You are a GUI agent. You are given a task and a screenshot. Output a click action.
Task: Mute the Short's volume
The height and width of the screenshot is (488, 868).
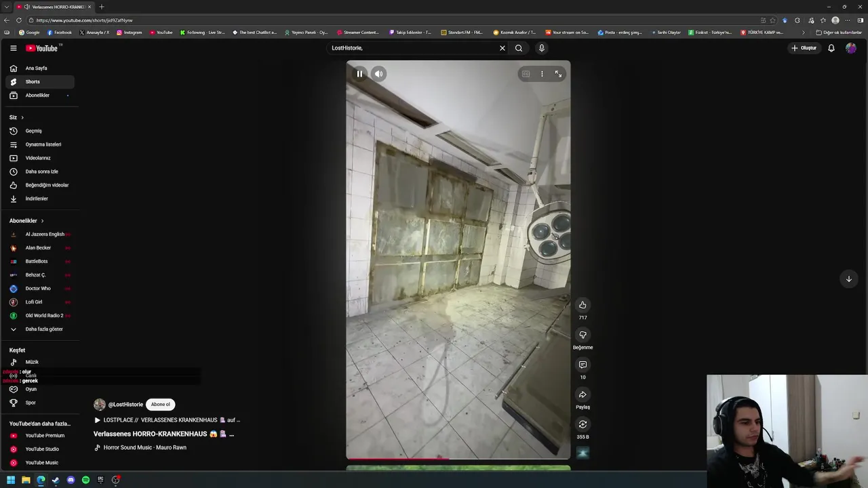pos(378,74)
